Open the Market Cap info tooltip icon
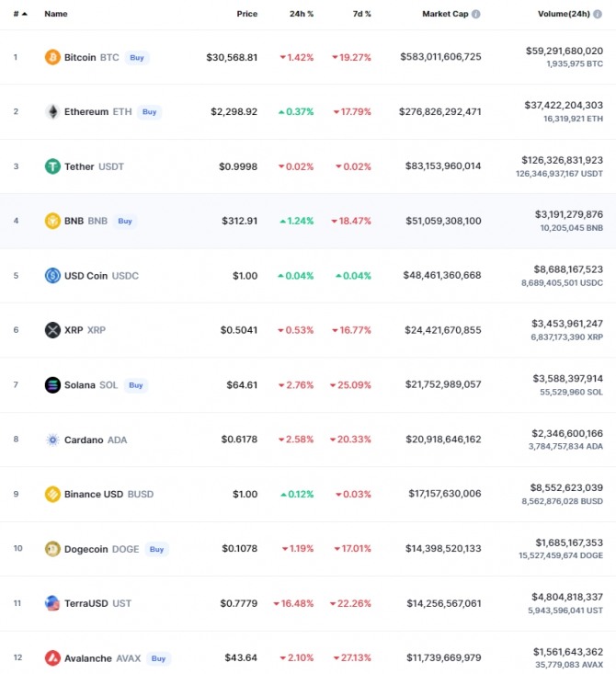 pos(475,15)
